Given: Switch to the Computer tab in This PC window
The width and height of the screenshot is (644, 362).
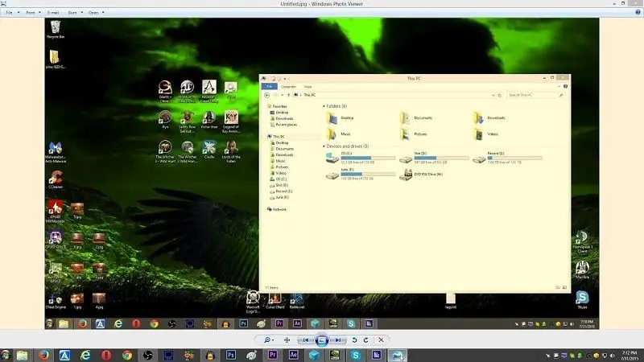Looking at the screenshot, I should point(288,87).
